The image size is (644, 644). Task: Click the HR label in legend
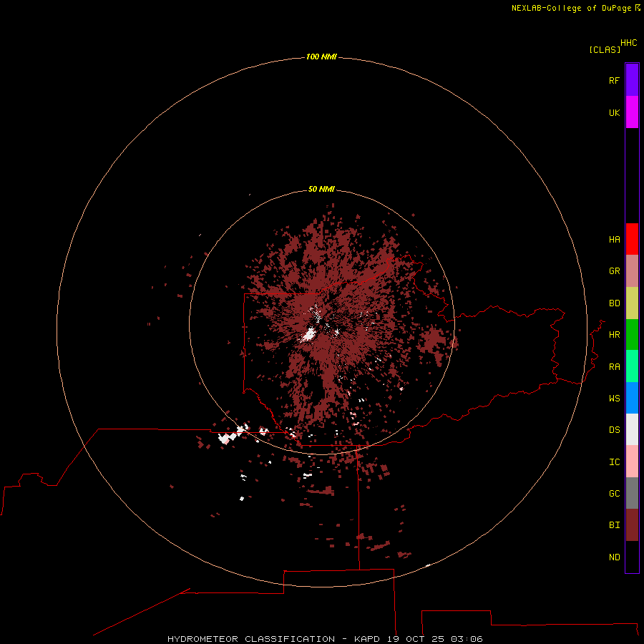point(614,335)
